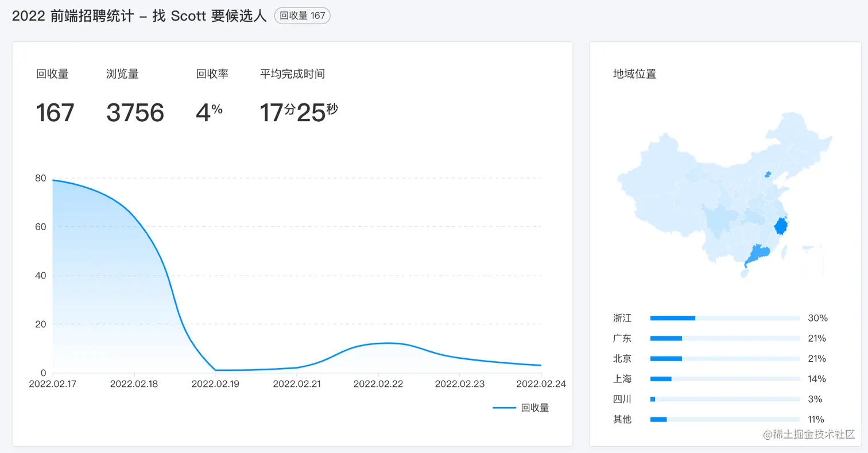Click the 11% value for 其他

pos(816,419)
